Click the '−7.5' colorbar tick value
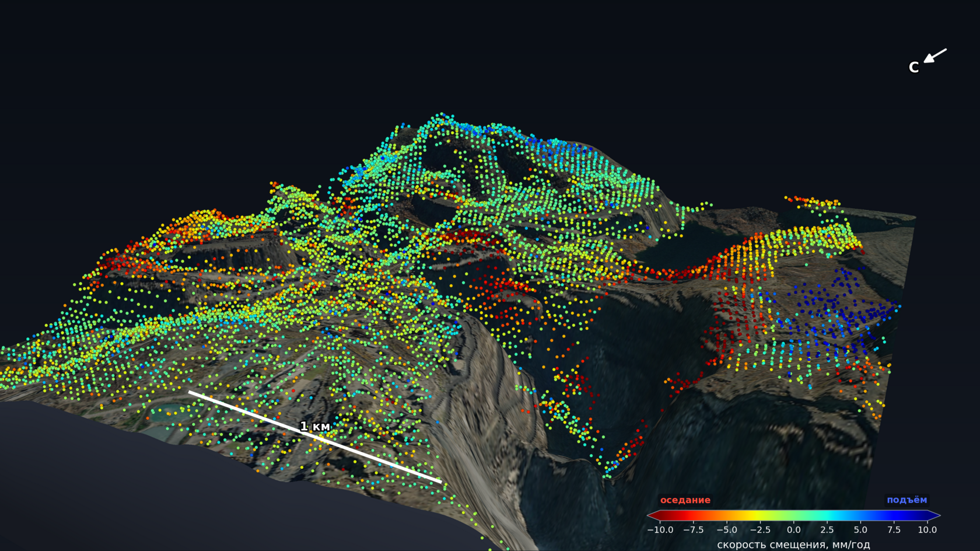This screenshot has height=551, width=980. (693, 530)
